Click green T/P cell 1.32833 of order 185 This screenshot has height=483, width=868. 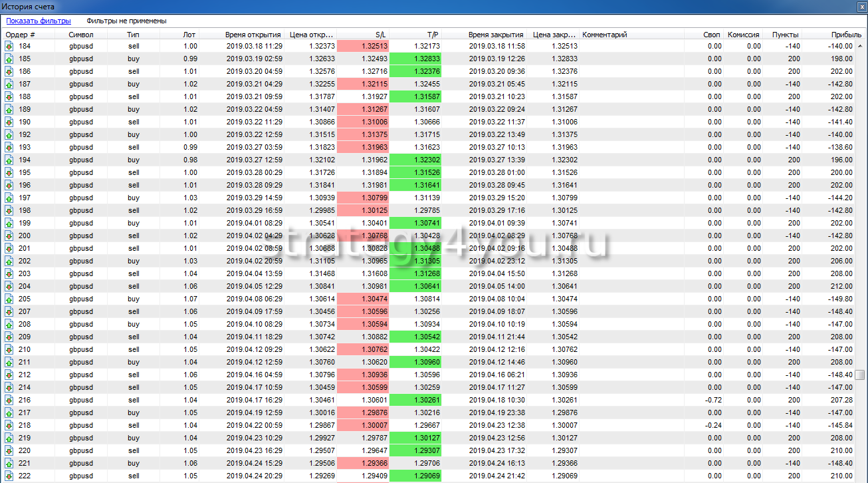point(416,59)
